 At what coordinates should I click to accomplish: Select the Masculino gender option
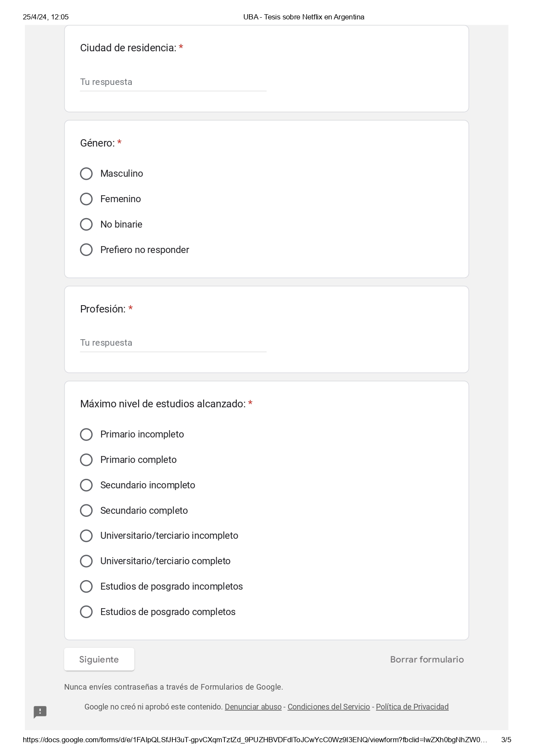click(86, 174)
